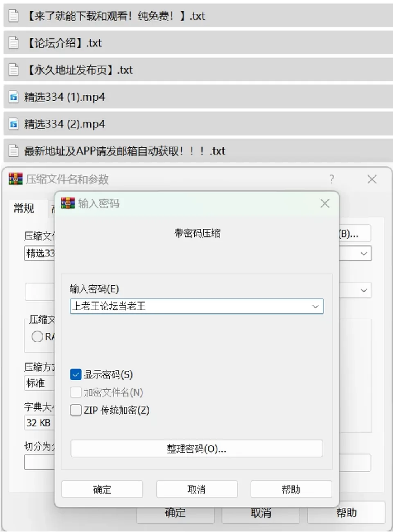Click the question mark help icon in title bar
The height and width of the screenshot is (532, 393).
(332, 179)
